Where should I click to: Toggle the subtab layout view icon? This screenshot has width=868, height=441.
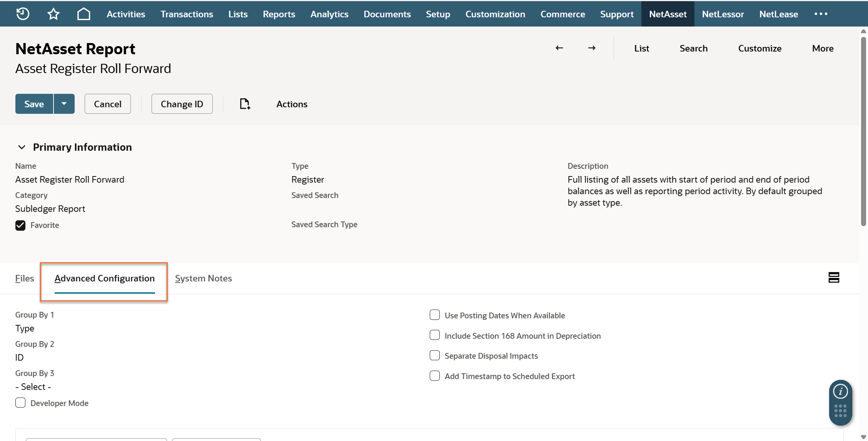point(834,278)
